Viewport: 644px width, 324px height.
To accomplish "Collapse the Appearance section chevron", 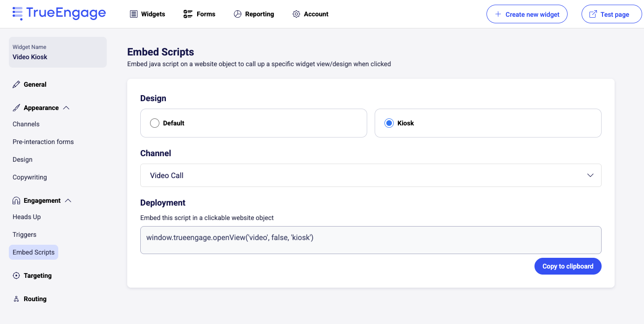I will point(66,108).
